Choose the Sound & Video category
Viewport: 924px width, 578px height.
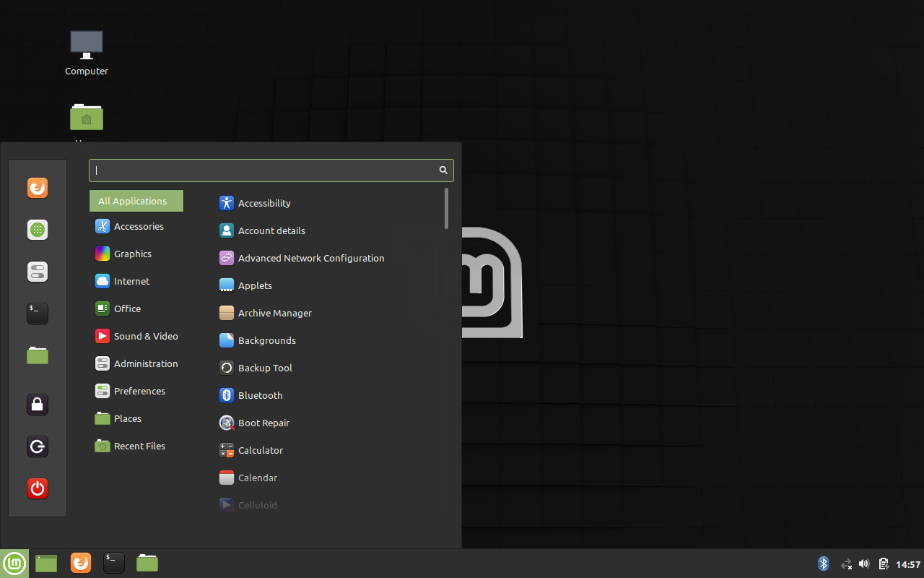pos(145,336)
